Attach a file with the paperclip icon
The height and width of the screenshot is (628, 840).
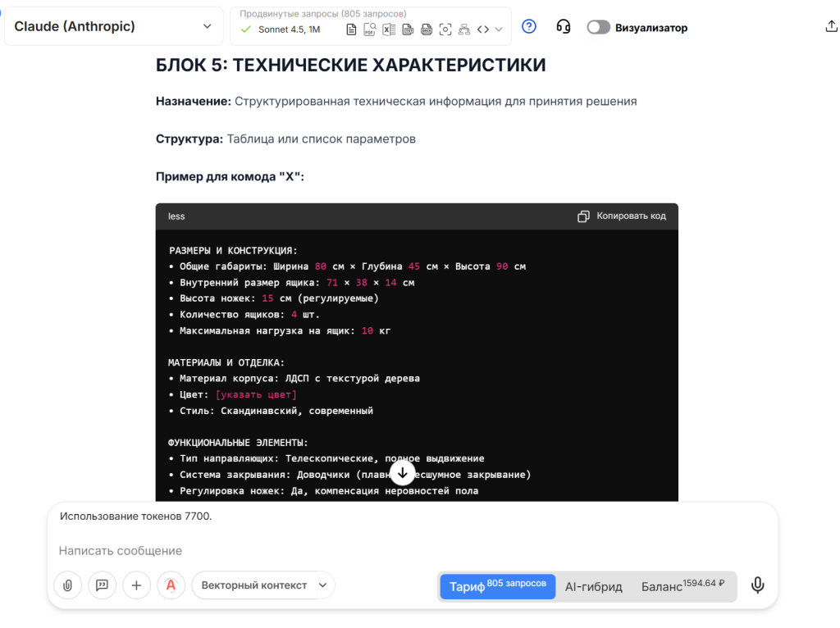click(66, 585)
